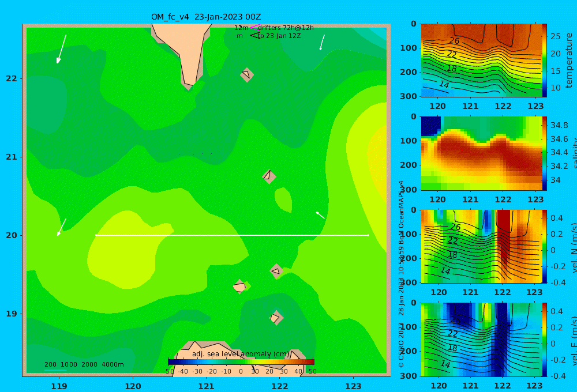Click the 'temperature' colorbar axis label
Image resolution: width=577 pixels, height=392 pixels.
tap(569, 61)
